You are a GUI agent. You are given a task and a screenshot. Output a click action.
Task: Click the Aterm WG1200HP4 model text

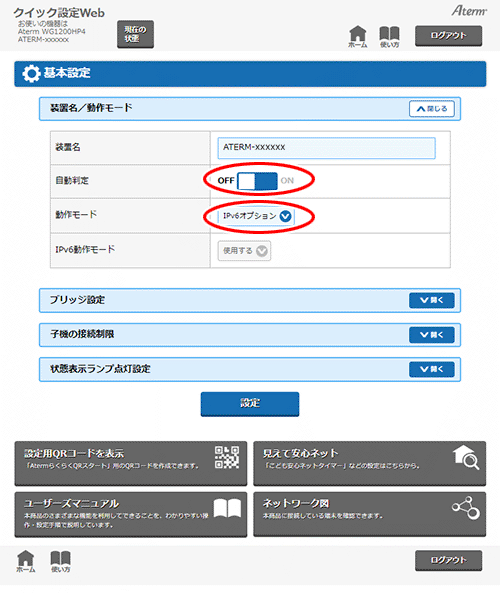pyautogui.click(x=51, y=32)
